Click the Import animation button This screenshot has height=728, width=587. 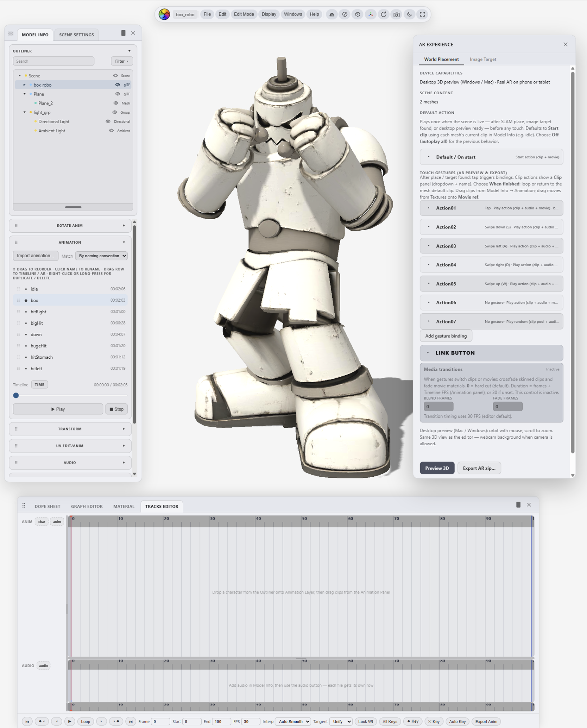pyautogui.click(x=36, y=256)
